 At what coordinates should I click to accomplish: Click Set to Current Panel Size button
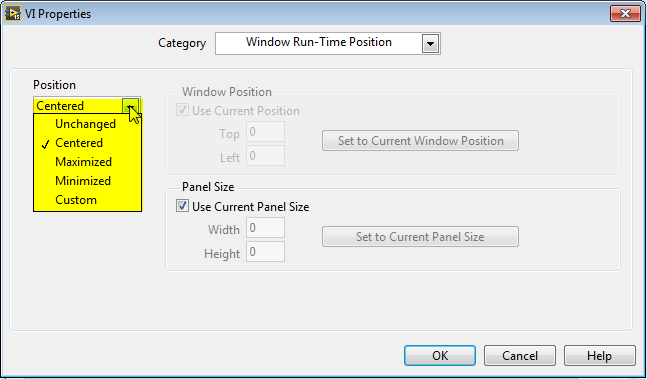420,237
